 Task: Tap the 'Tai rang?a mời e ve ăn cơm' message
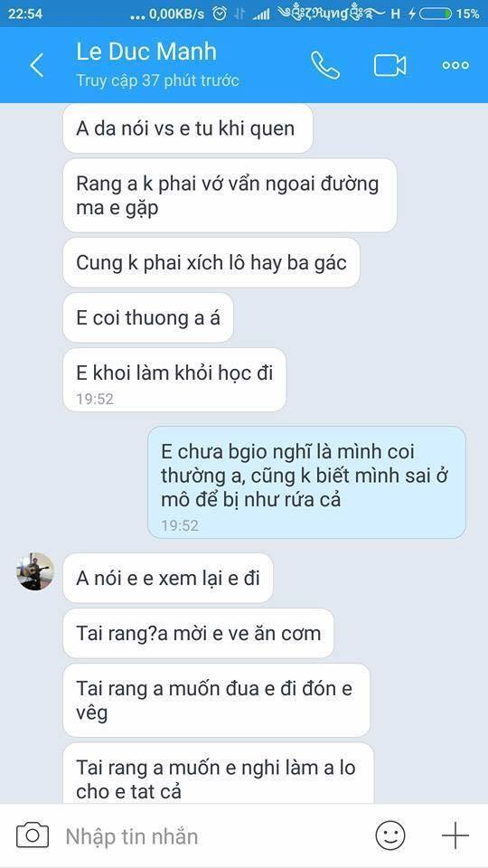pos(199,633)
